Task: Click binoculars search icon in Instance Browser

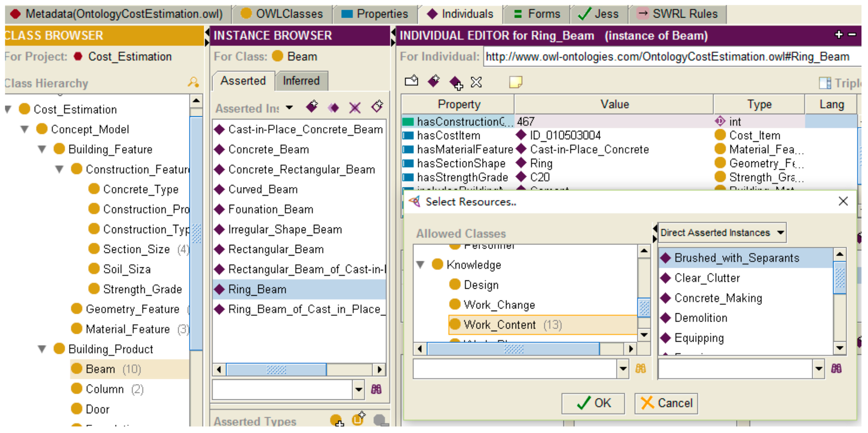Action: click(376, 390)
